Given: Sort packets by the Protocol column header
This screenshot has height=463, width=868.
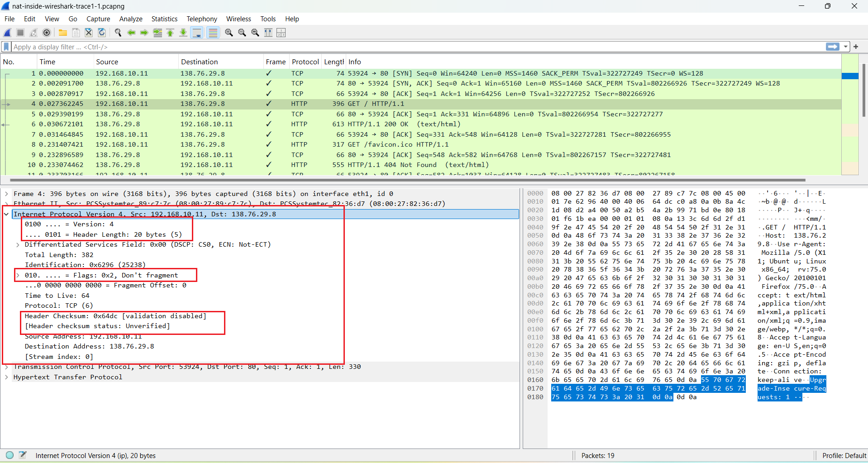Looking at the screenshot, I should click(305, 62).
